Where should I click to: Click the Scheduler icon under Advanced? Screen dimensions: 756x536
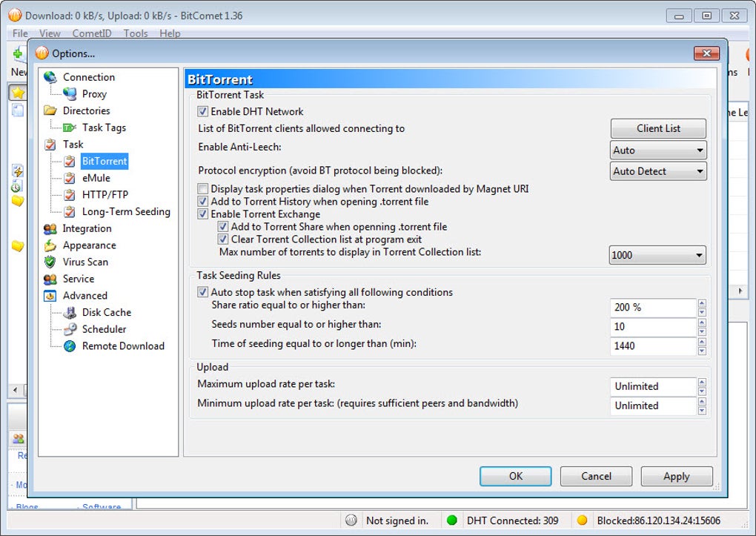[70, 330]
